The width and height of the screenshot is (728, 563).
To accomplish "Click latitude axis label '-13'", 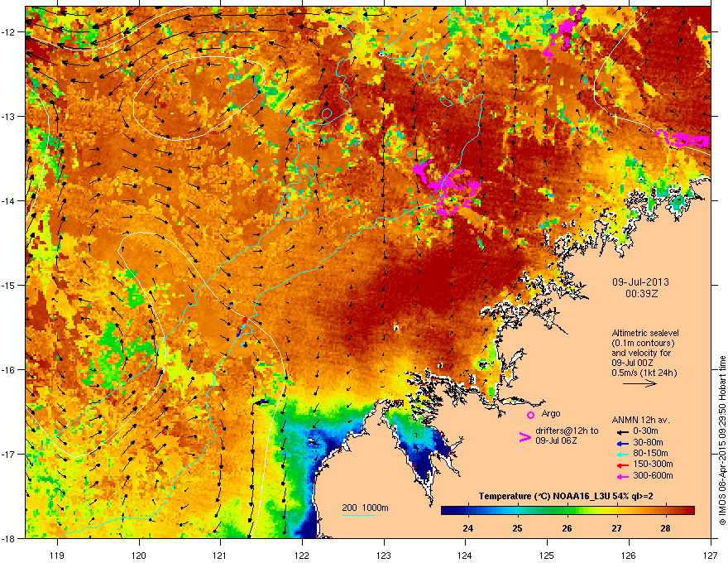I will pos(9,117).
